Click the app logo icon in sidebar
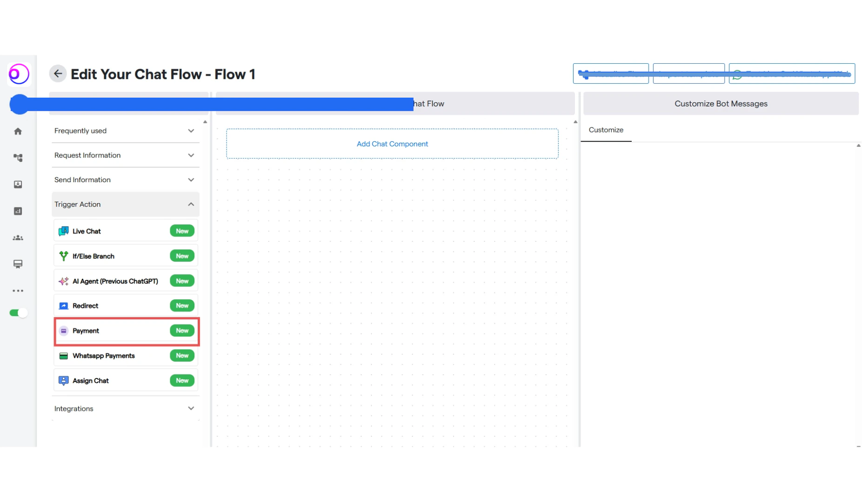The height and width of the screenshot is (502, 868). (x=19, y=74)
